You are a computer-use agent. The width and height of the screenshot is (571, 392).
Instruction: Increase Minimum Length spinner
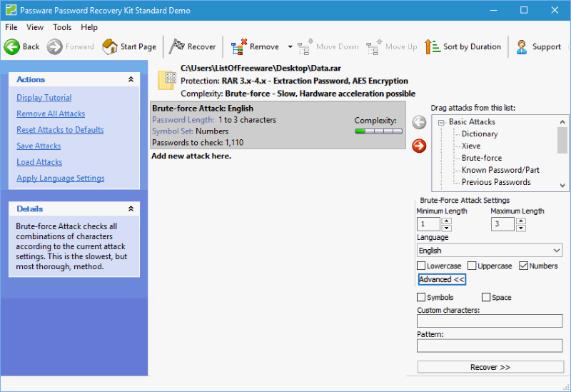point(447,221)
